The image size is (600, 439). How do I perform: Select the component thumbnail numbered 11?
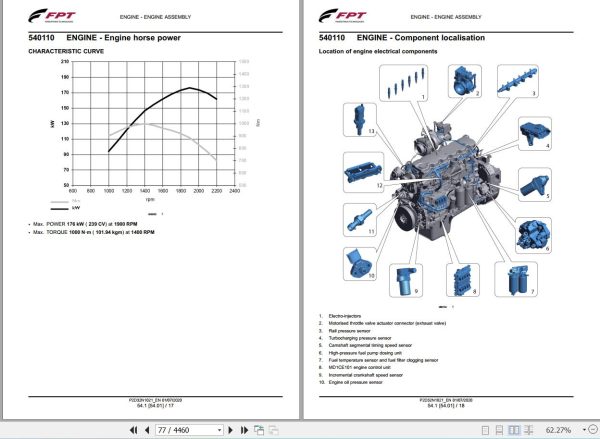tap(360, 220)
